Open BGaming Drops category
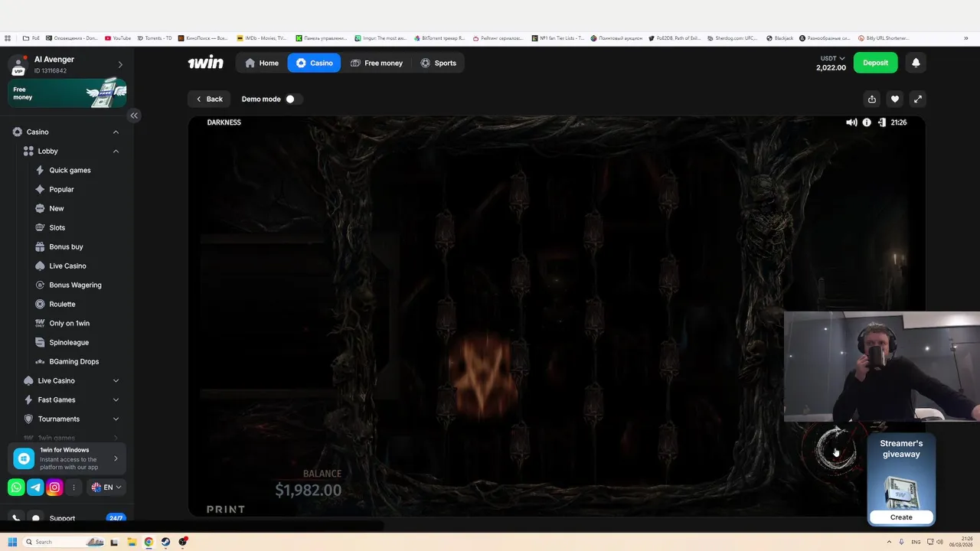The image size is (980, 551). [73, 361]
